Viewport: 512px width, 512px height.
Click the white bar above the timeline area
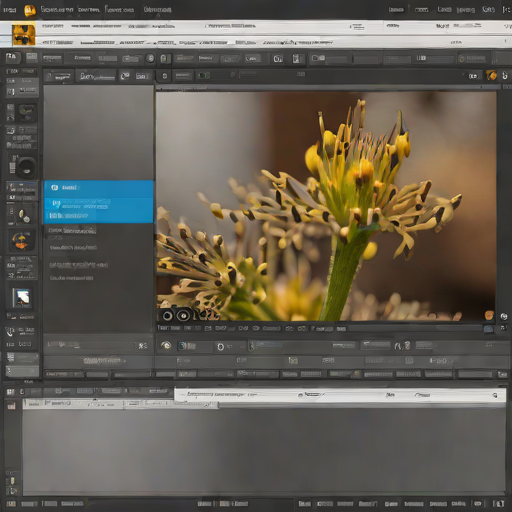coord(340,395)
